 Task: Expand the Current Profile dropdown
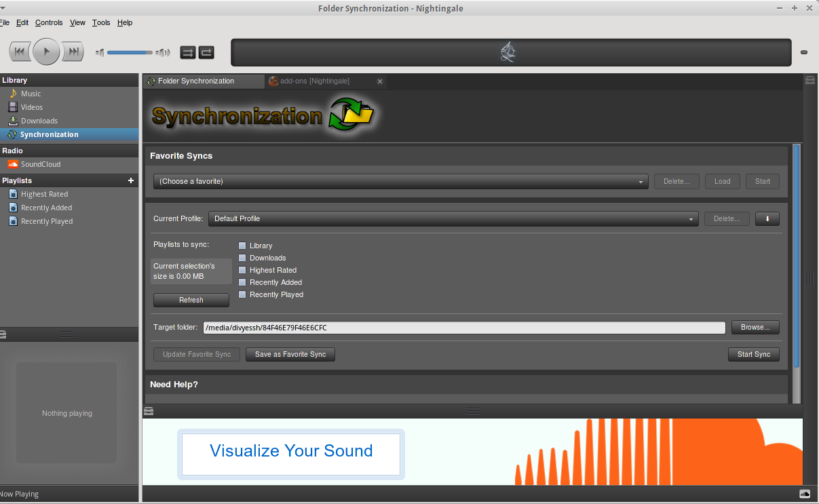(x=453, y=218)
